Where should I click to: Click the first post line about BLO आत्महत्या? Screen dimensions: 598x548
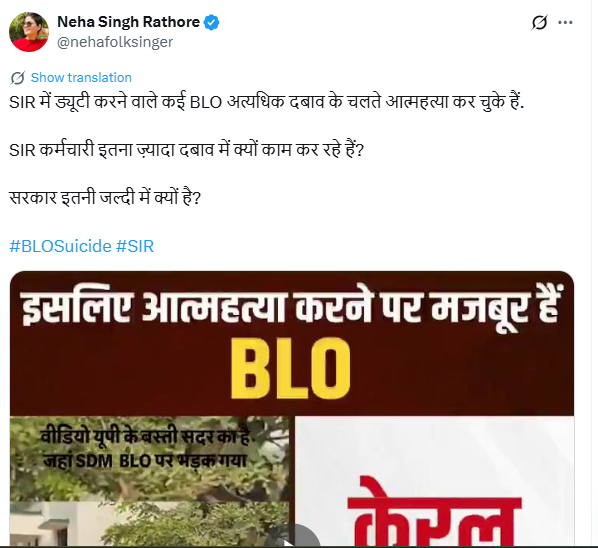point(267,102)
